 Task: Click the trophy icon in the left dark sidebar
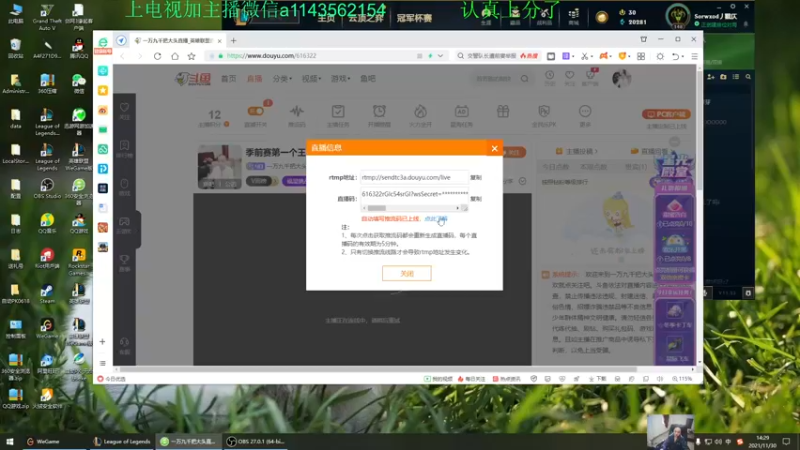tap(124, 260)
